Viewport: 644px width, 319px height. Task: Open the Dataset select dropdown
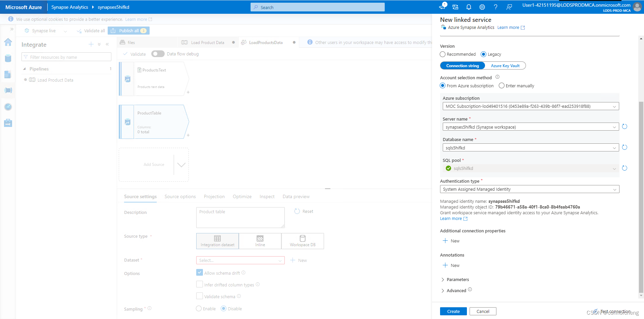click(240, 260)
